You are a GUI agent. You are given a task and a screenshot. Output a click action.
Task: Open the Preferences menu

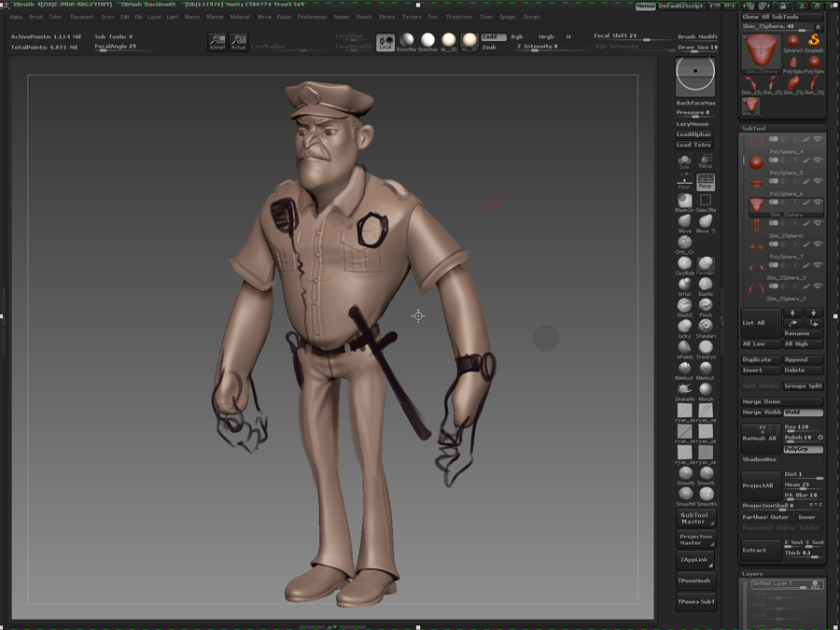(x=313, y=17)
